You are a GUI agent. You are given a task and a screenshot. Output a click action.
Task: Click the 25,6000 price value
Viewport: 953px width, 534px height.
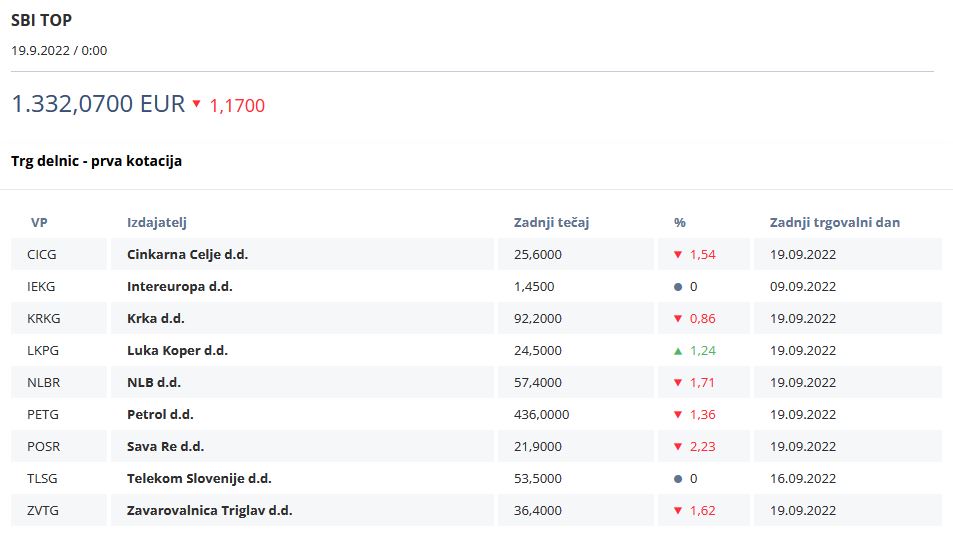click(538, 255)
